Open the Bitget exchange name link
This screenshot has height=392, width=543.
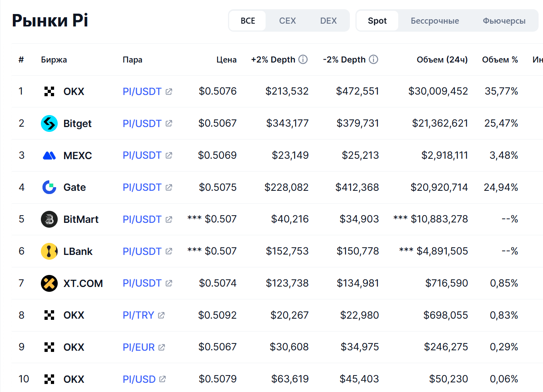pyautogui.click(x=77, y=123)
